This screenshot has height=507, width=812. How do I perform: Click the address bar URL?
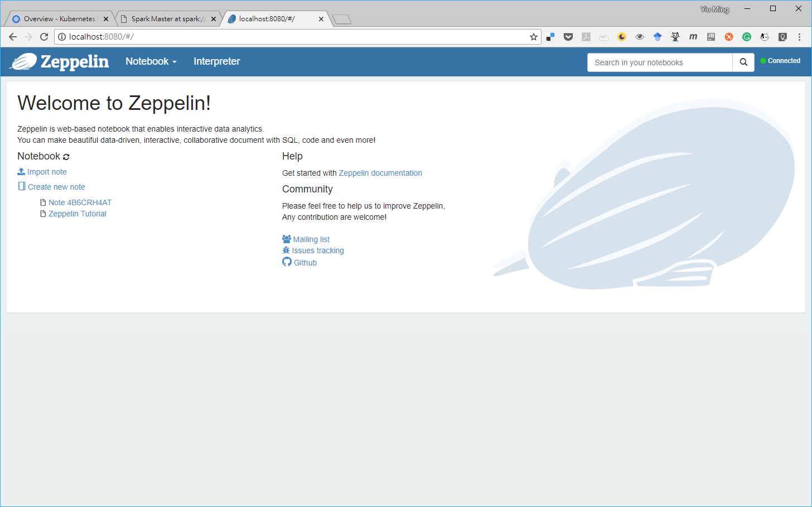click(x=101, y=37)
